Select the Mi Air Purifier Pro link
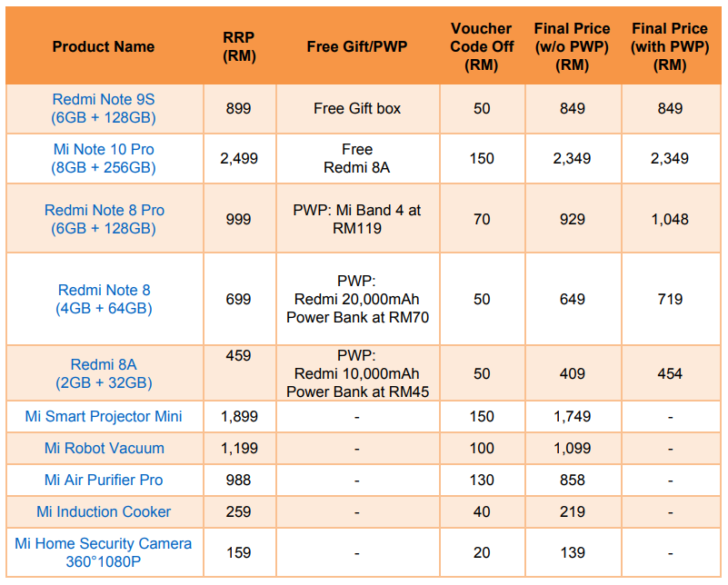This screenshot has height=585, width=728. click(x=104, y=480)
